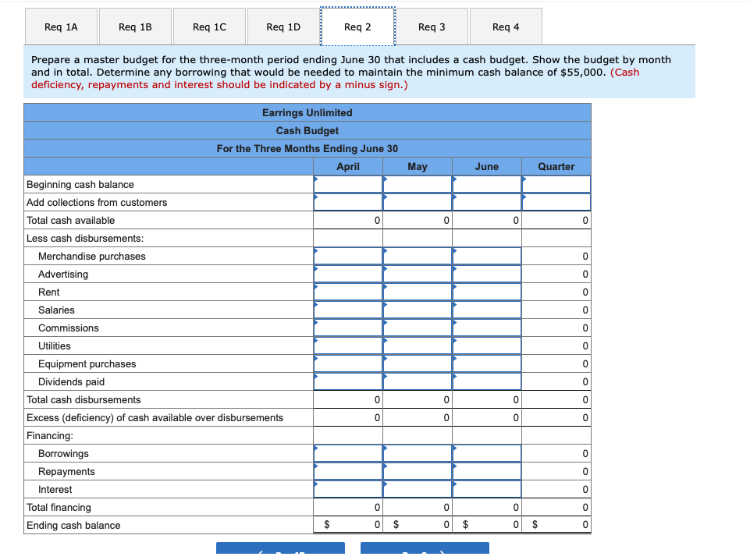Click the June Merchandise purchases input cell

point(485,256)
